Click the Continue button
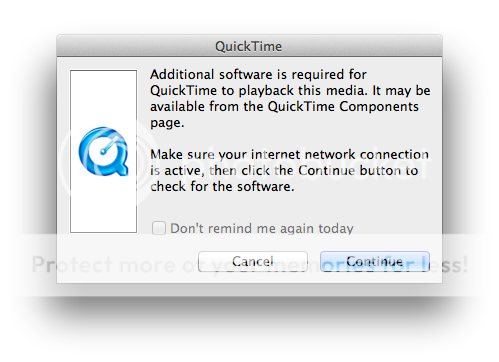This screenshot has width=499, height=362. pos(375,261)
